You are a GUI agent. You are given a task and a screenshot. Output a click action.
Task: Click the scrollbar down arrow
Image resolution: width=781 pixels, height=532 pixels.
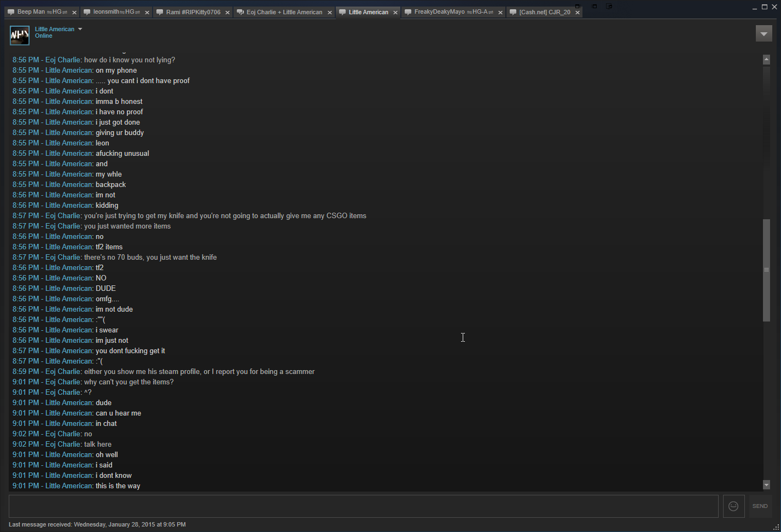766,485
